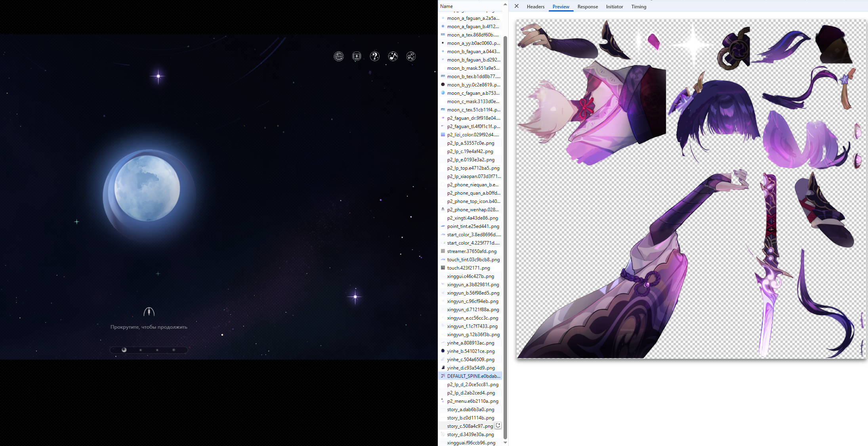Switch to the Initiator tab
This screenshot has height=446, width=868.
(614, 7)
